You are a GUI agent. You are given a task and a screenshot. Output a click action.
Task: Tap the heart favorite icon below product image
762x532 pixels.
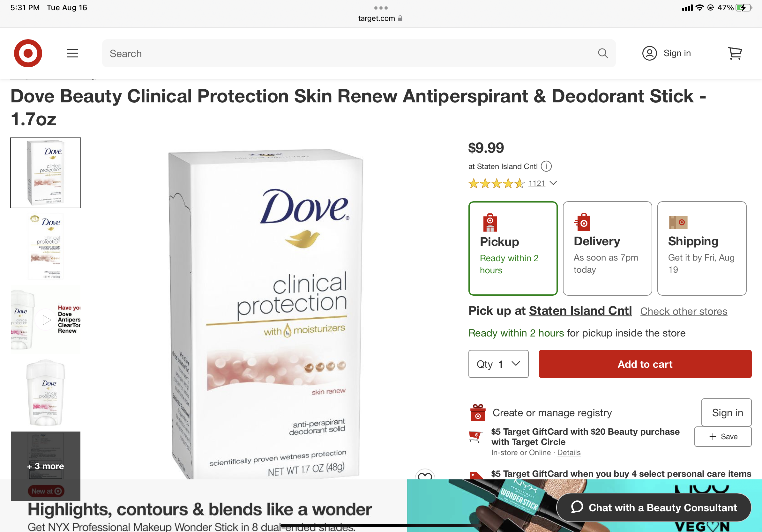click(425, 475)
